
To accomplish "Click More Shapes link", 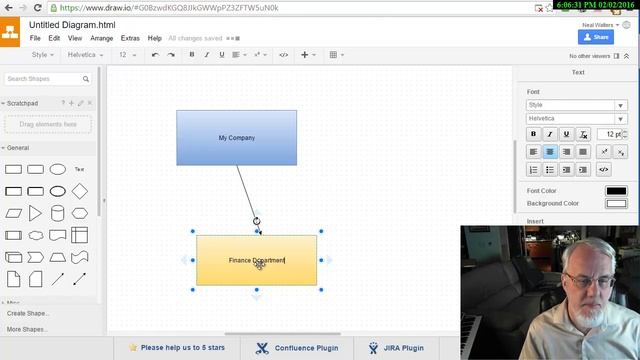I will tap(27, 329).
